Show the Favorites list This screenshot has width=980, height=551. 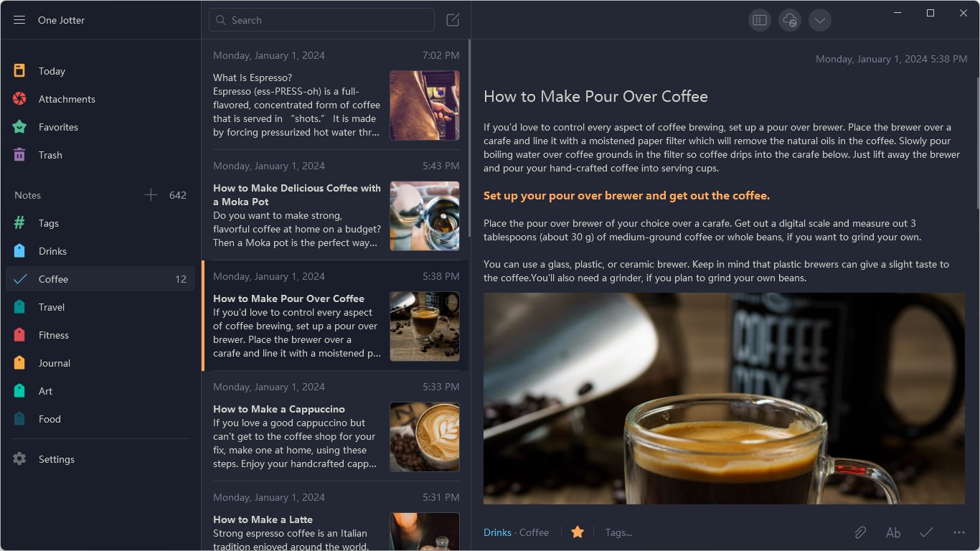100,127
